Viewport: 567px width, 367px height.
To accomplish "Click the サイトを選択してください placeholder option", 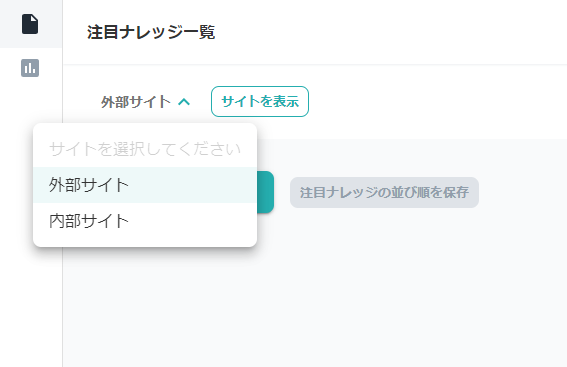I will tap(145, 149).
